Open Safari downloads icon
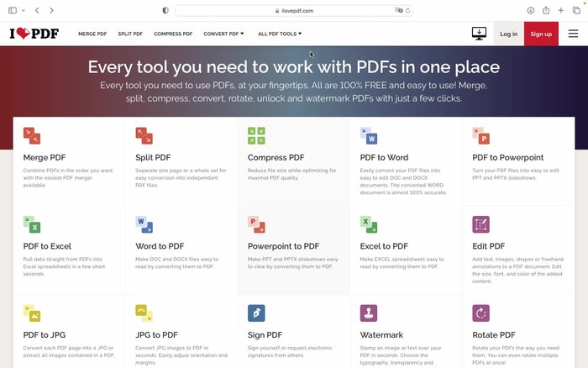Image resolution: width=588 pixels, height=368 pixels. coord(531,11)
